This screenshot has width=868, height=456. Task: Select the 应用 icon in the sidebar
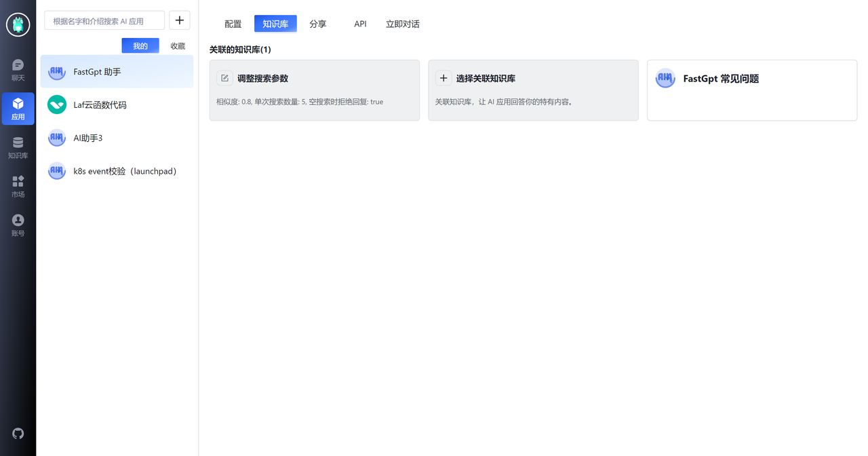[18, 109]
